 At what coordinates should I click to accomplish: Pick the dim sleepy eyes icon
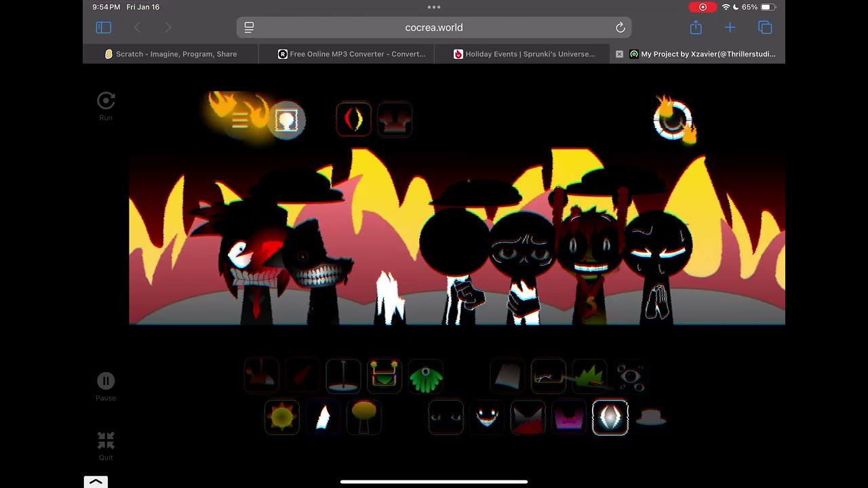tap(446, 417)
